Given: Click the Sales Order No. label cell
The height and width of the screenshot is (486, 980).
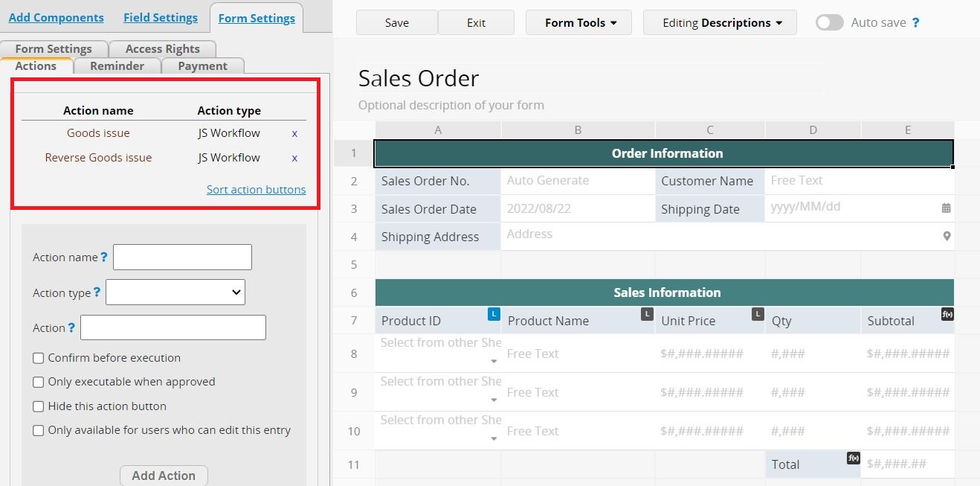Looking at the screenshot, I should [438, 181].
